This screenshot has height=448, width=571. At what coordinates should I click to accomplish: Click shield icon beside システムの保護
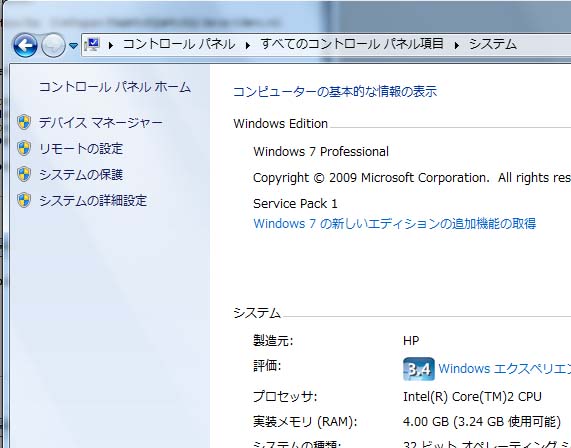click(x=24, y=174)
